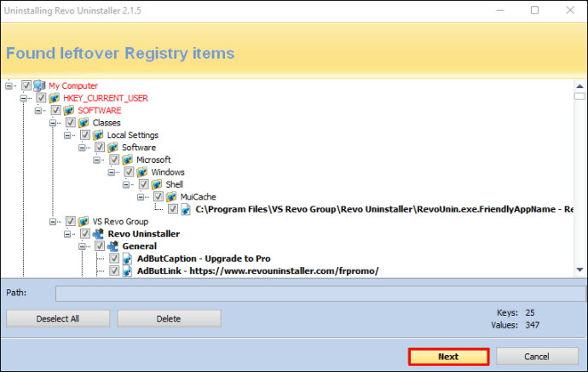Click the folder icon beside Software under Local Settings
Image resolution: width=588 pixels, height=372 pixels.
112,148
